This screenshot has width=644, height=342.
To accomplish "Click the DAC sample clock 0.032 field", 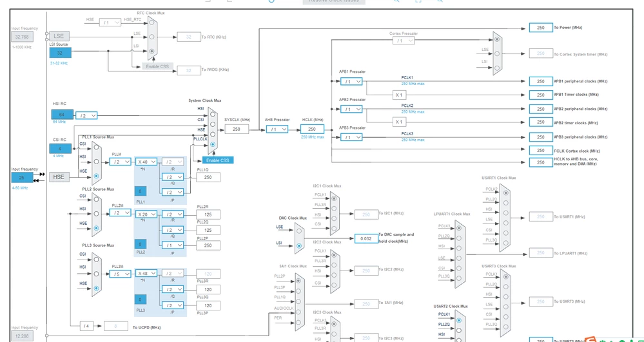I will click(366, 238).
